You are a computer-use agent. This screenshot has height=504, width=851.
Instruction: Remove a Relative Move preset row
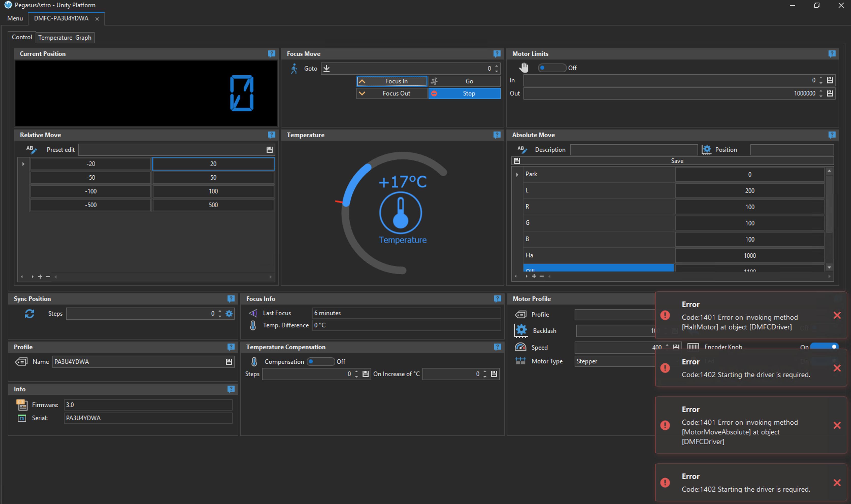coord(48,276)
